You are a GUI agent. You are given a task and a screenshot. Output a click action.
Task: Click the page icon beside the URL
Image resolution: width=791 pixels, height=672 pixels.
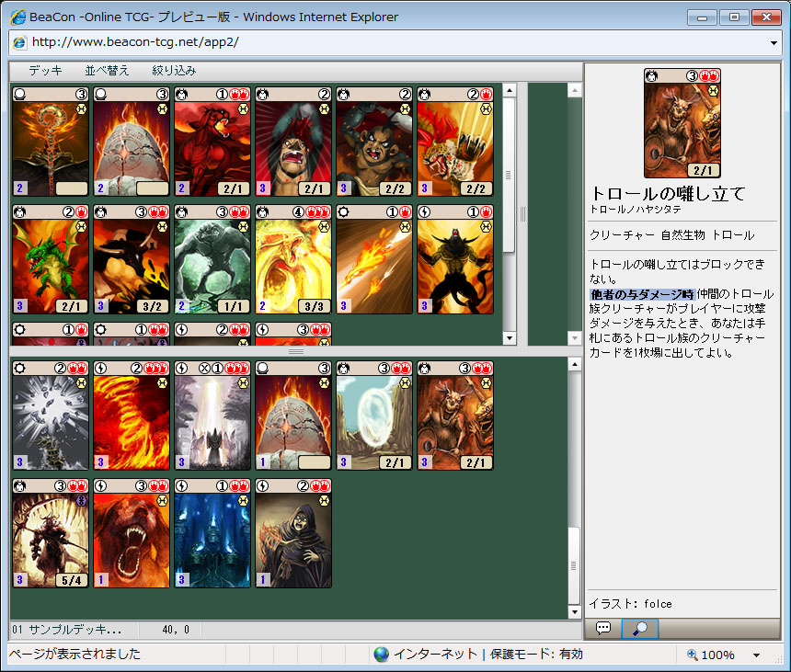coord(19,42)
